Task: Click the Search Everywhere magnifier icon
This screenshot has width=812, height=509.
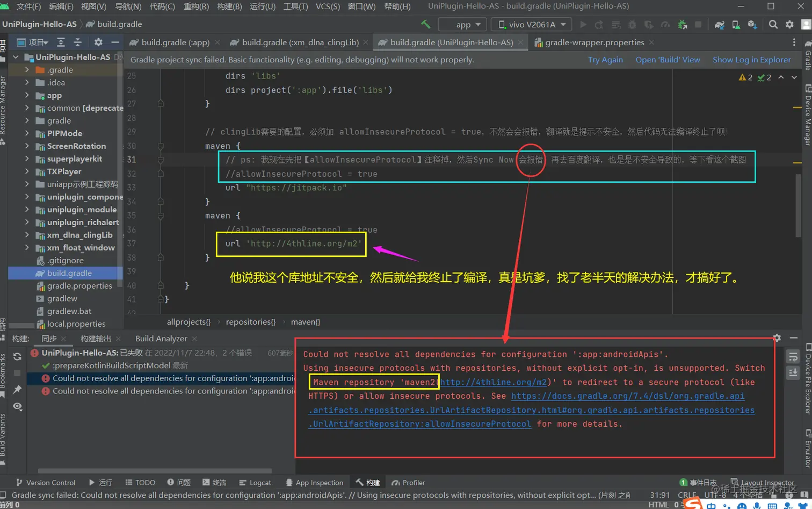Action: pos(773,24)
